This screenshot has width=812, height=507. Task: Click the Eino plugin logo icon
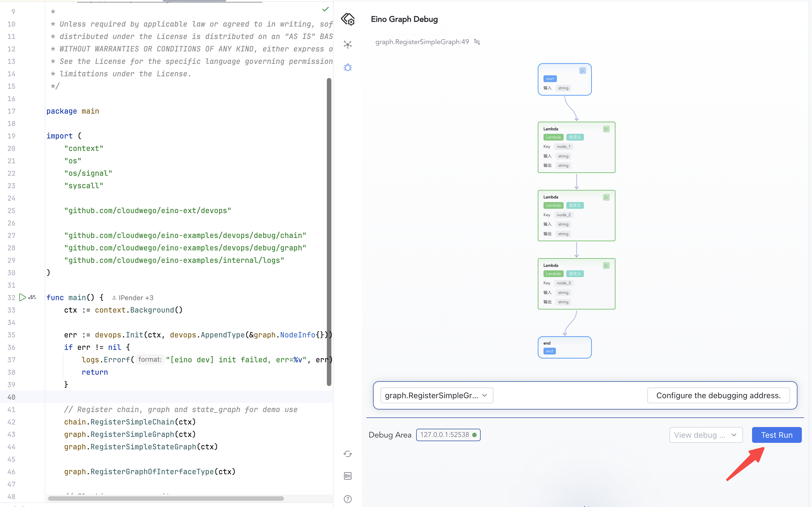(x=347, y=19)
